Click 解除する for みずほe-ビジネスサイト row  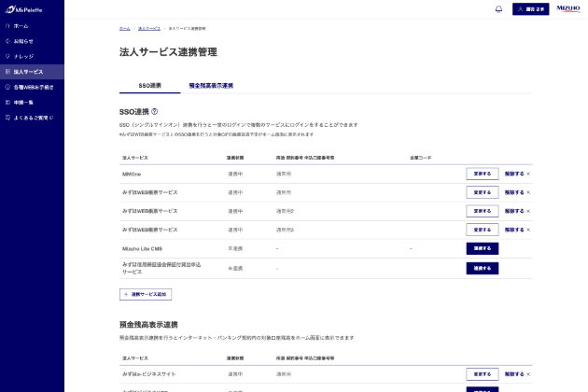pos(517,374)
